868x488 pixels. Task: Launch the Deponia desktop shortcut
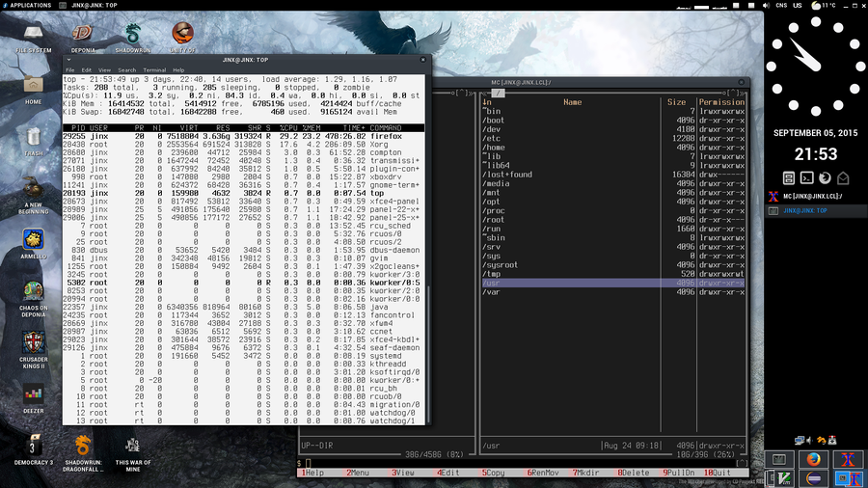[83, 38]
